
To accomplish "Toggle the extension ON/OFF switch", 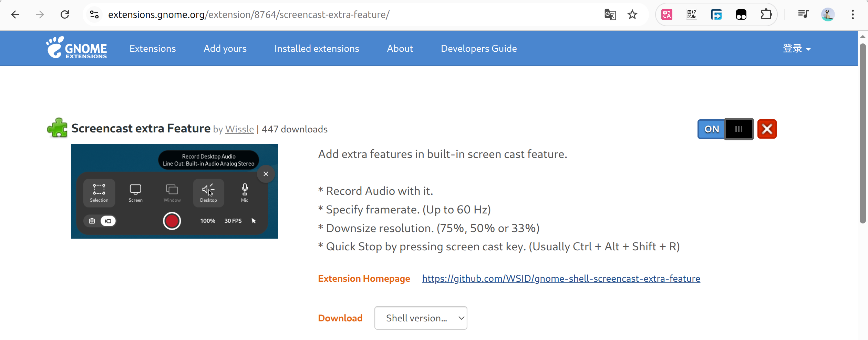I will (725, 129).
